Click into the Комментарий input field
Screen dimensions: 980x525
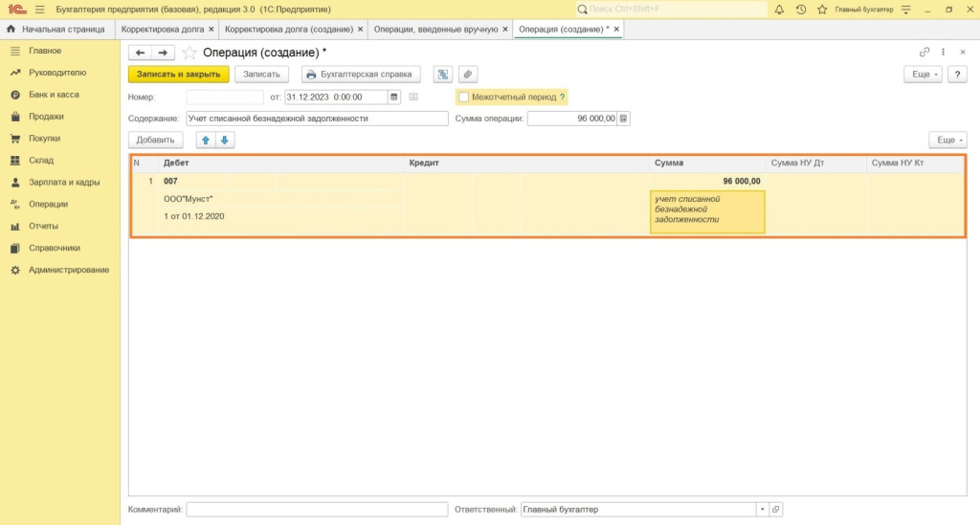pyautogui.click(x=317, y=510)
